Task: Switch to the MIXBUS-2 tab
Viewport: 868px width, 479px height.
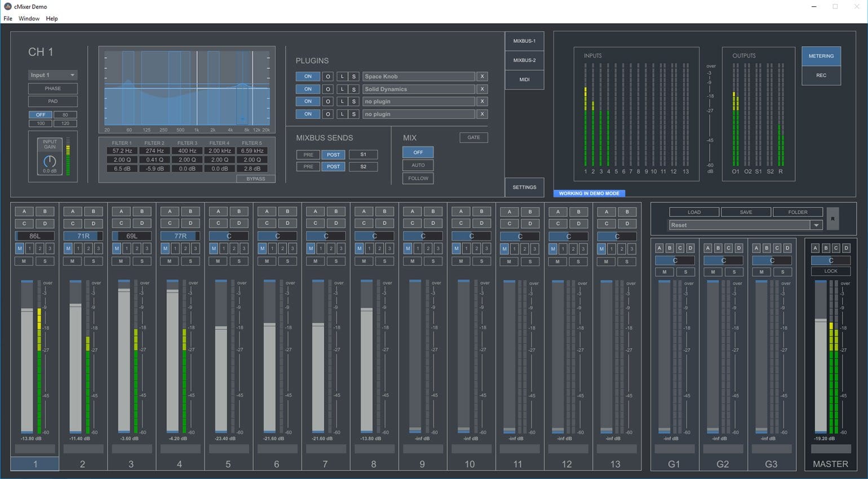Action: coord(524,60)
